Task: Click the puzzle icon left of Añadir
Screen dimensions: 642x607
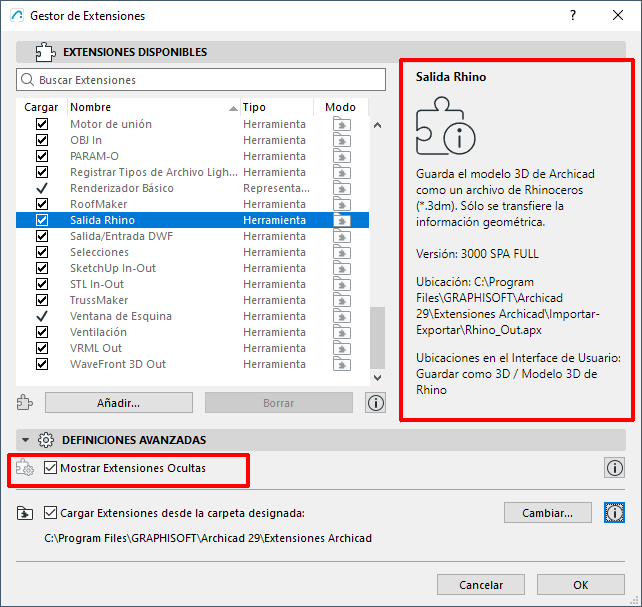Action: coord(25,402)
